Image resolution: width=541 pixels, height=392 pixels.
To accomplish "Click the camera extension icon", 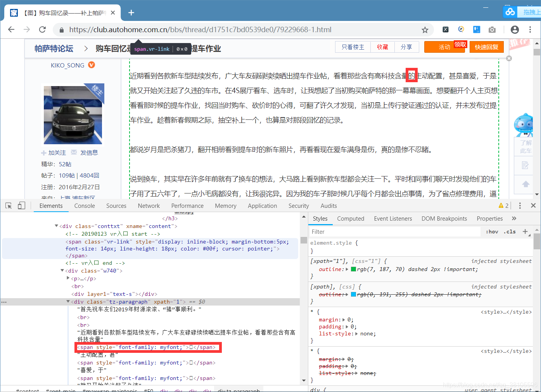I will tap(492, 29).
